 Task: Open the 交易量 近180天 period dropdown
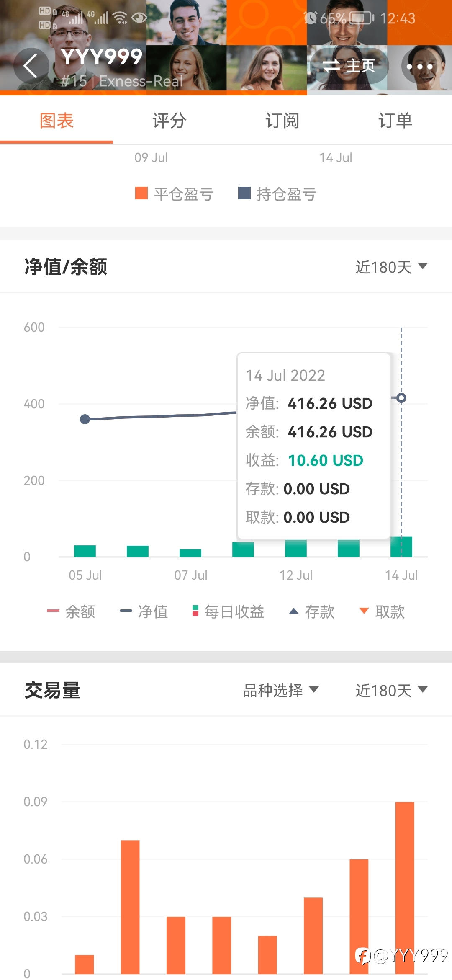pos(391,690)
